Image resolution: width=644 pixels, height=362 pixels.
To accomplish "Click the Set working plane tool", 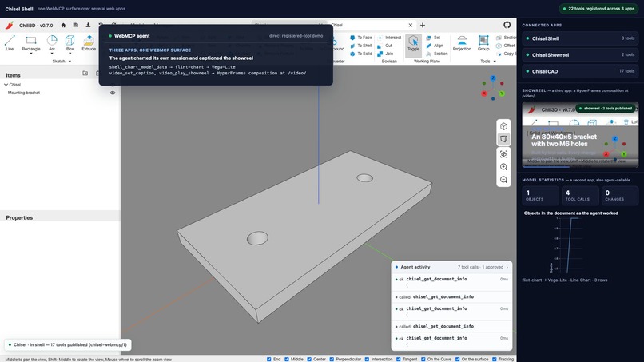I will [x=433, y=38].
